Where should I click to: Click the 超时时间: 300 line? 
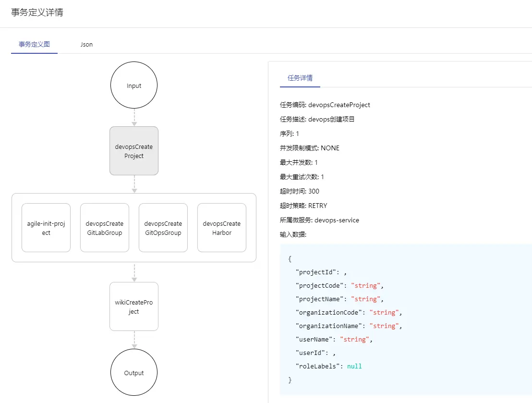(300, 192)
